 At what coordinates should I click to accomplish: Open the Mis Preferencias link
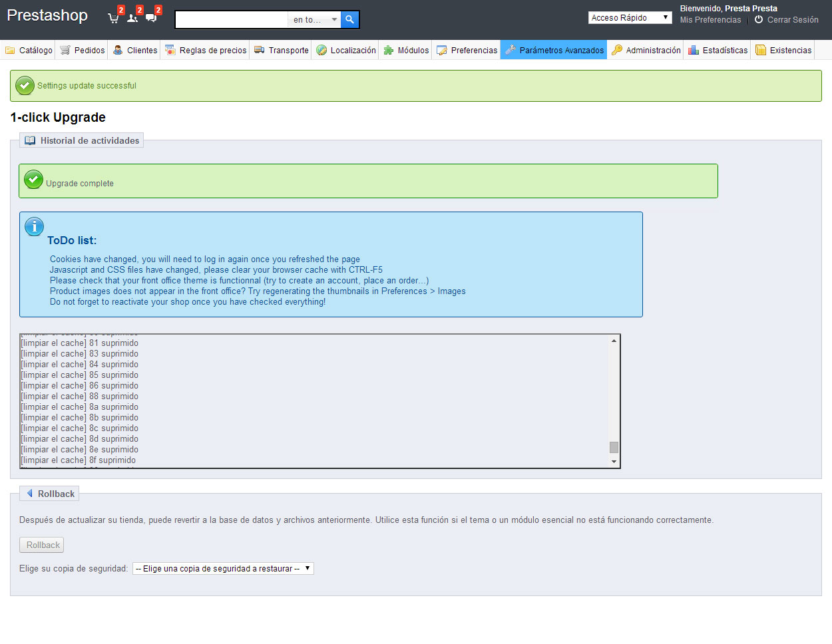click(x=710, y=20)
